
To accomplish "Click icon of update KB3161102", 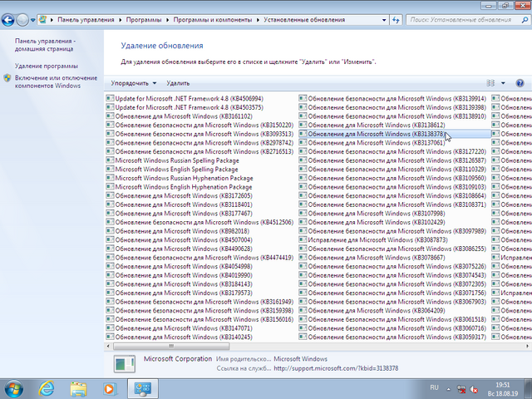I will (110, 116).
